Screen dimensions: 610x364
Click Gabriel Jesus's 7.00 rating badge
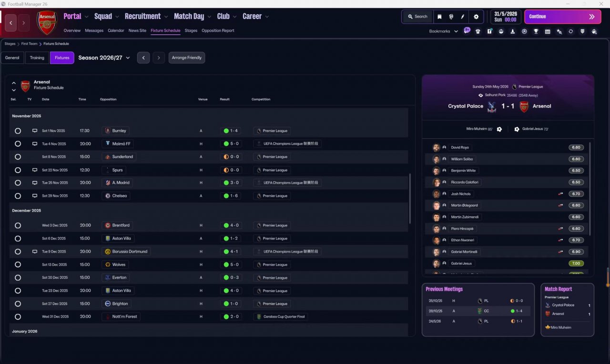[x=576, y=263]
